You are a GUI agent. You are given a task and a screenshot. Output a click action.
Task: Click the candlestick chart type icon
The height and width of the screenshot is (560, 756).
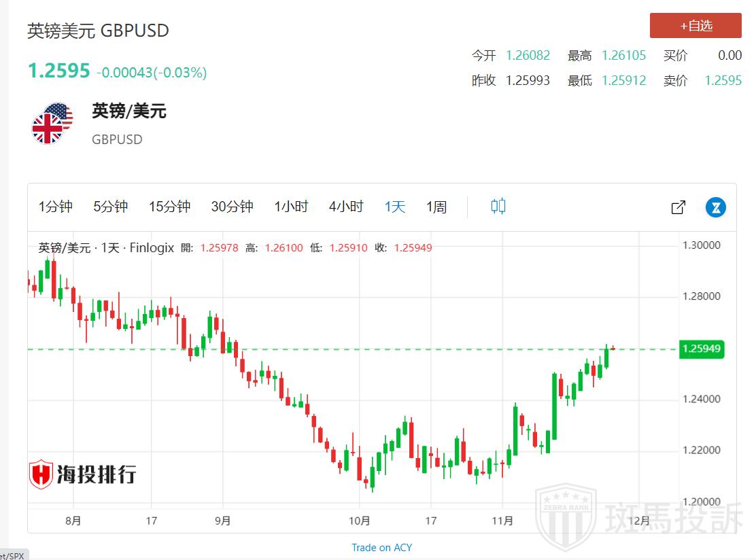tap(498, 207)
